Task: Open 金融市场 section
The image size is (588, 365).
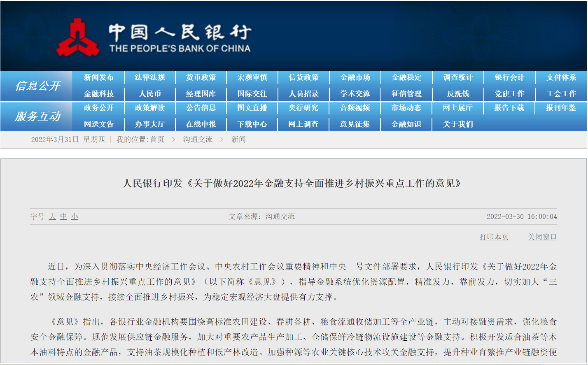Action: click(x=355, y=77)
